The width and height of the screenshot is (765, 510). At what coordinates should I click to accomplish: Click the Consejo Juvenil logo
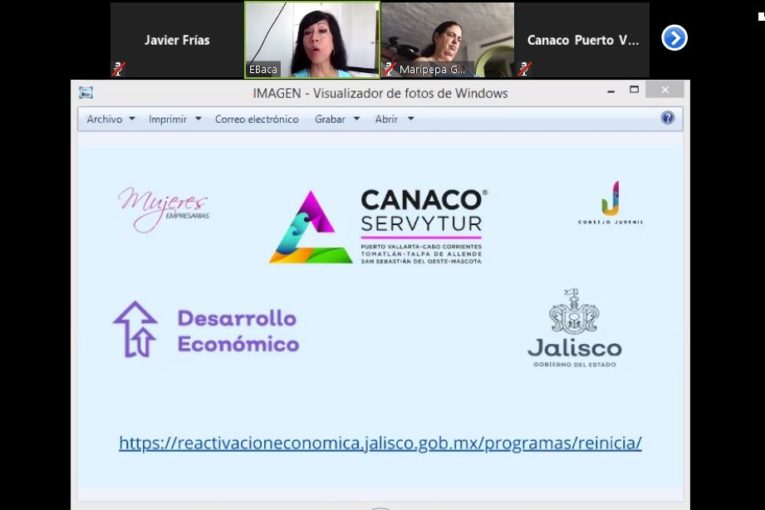pos(610,203)
